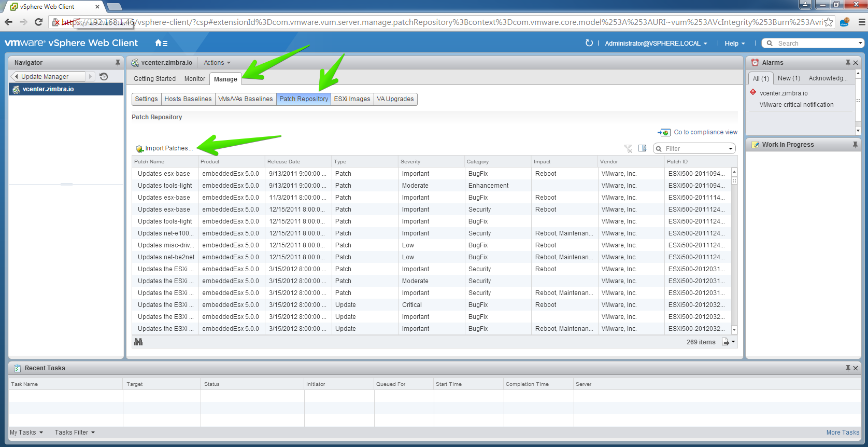The width and height of the screenshot is (868, 447).
Task: Click the show/hide columns icon
Action: click(x=643, y=148)
